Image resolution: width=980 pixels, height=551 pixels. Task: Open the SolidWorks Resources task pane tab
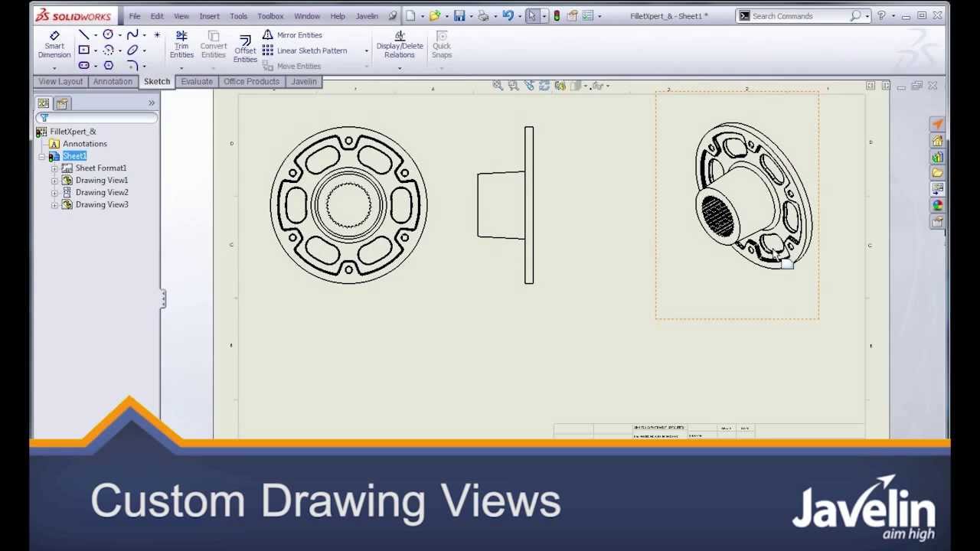(x=937, y=141)
